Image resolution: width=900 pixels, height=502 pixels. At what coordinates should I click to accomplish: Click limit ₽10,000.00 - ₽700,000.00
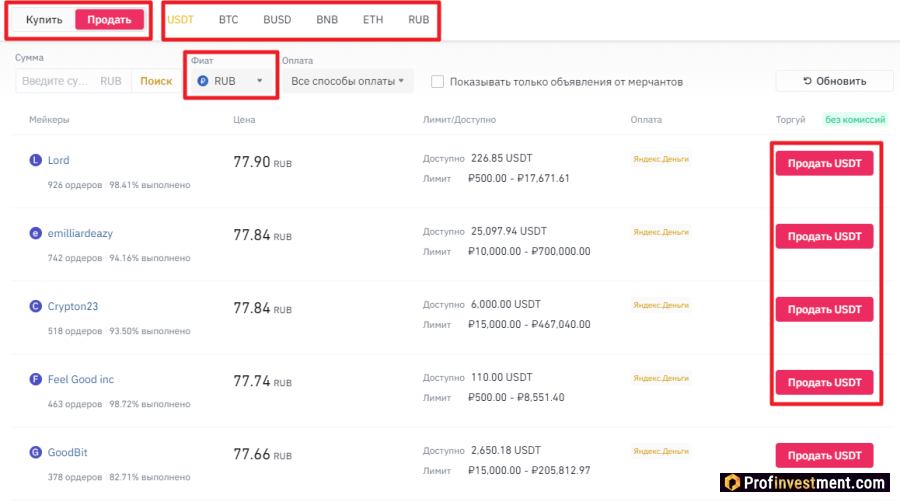(x=529, y=251)
